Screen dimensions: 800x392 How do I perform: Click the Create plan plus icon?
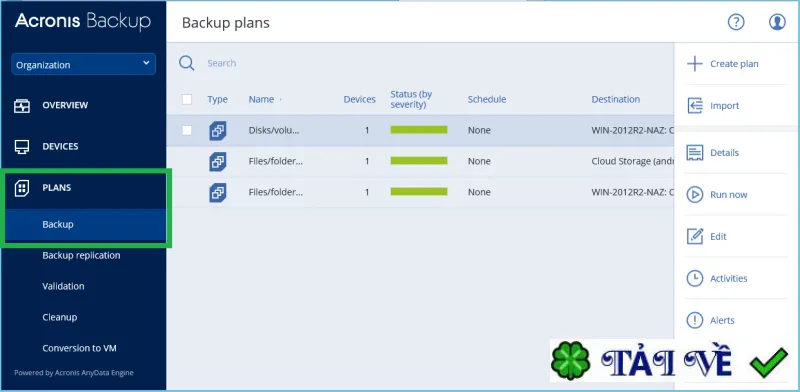[695, 64]
